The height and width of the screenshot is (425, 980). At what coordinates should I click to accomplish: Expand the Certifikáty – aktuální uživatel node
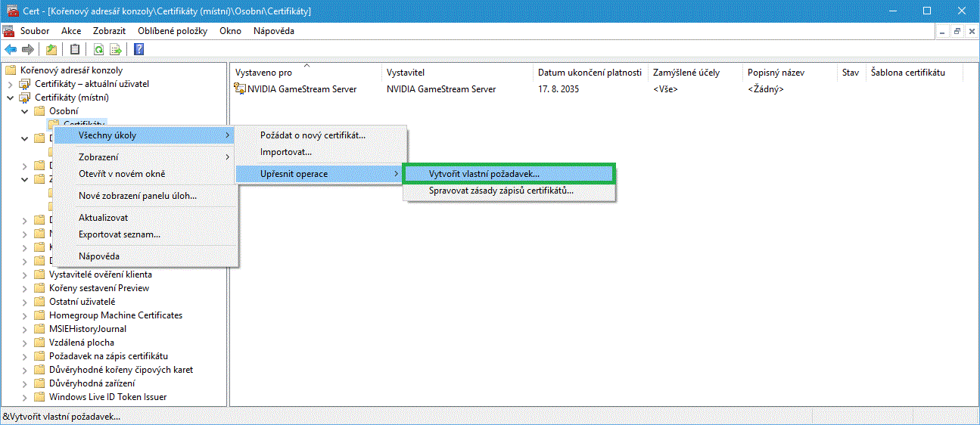point(11,84)
